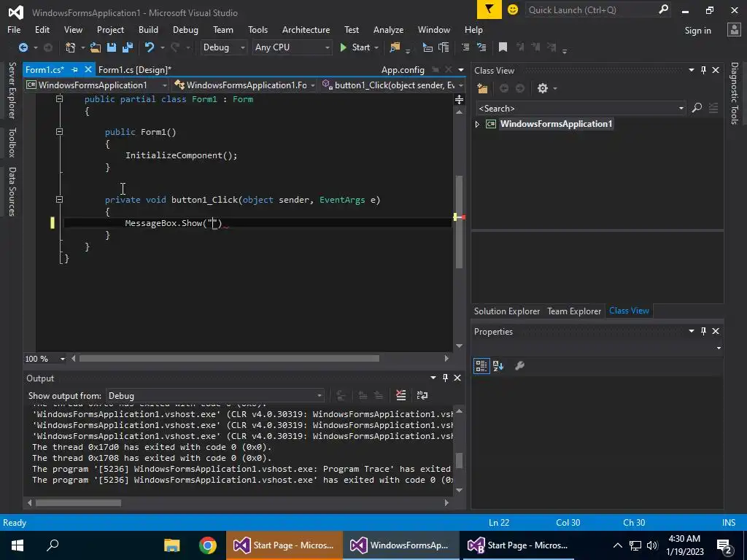This screenshot has width=747, height=560.
Task: Toggle auto-hide pin on Properties panel
Action: 704,331
